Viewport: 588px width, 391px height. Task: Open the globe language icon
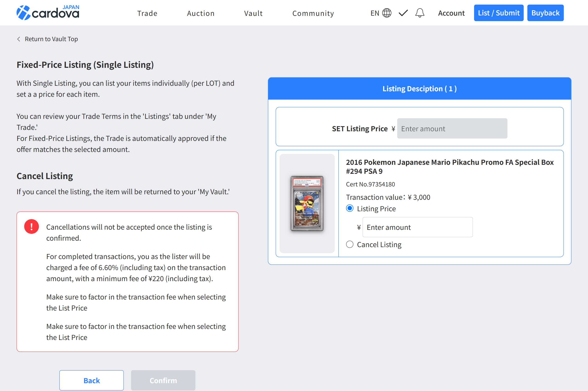pos(387,13)
